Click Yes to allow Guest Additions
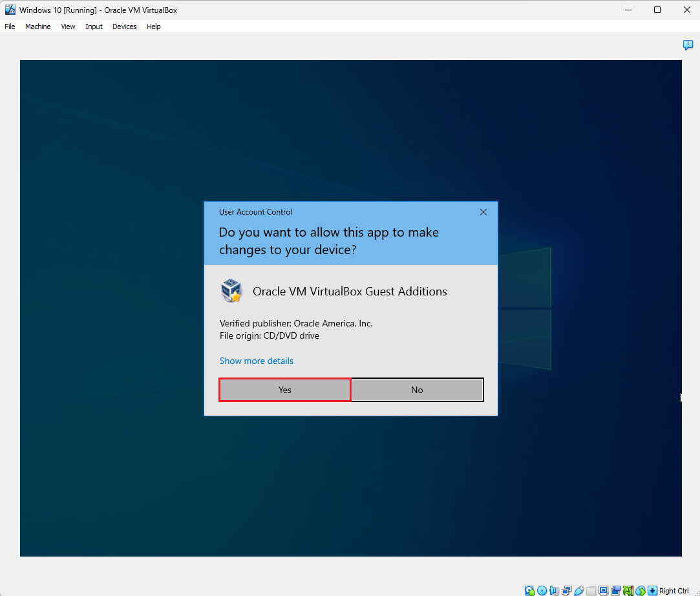 click(x=285, y=390)
